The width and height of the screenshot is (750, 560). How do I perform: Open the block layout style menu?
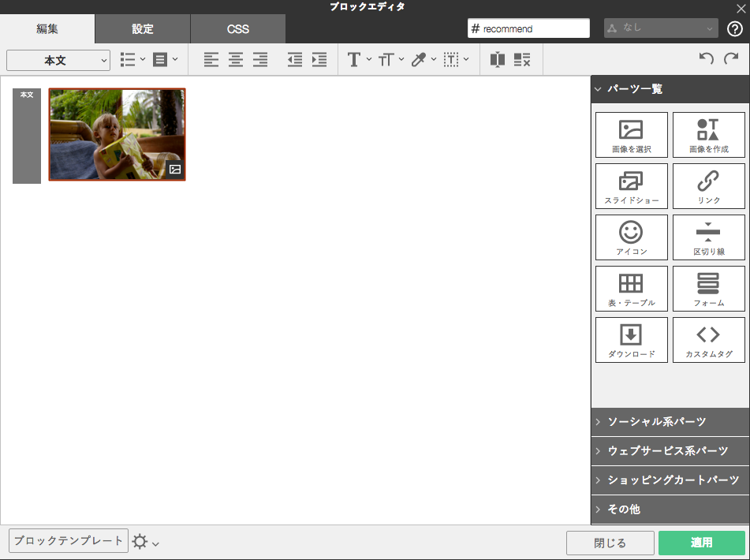(165, 60)
